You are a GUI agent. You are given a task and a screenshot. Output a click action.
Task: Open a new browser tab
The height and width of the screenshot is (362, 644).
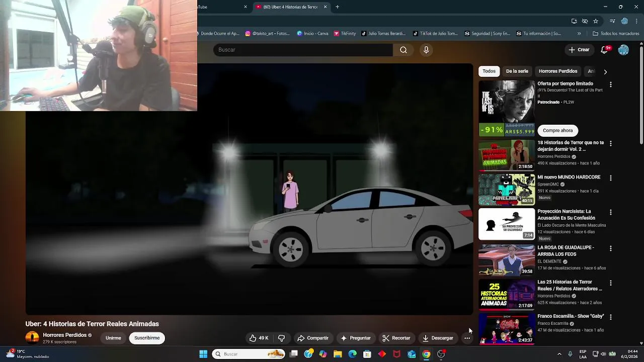(337, 7)
